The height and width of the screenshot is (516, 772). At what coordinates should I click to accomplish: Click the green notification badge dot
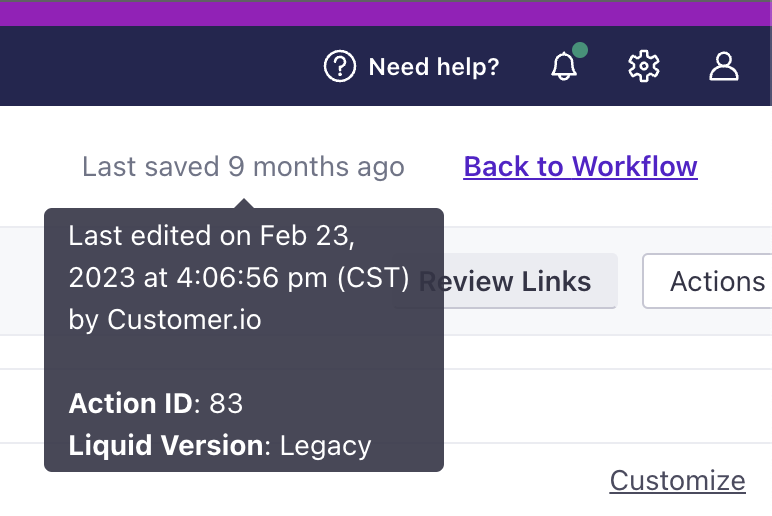579,50
